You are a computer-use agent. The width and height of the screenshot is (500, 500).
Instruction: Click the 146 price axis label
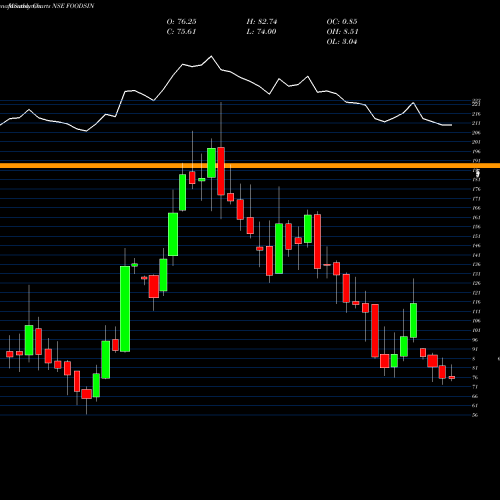click(x=476, y=246)
